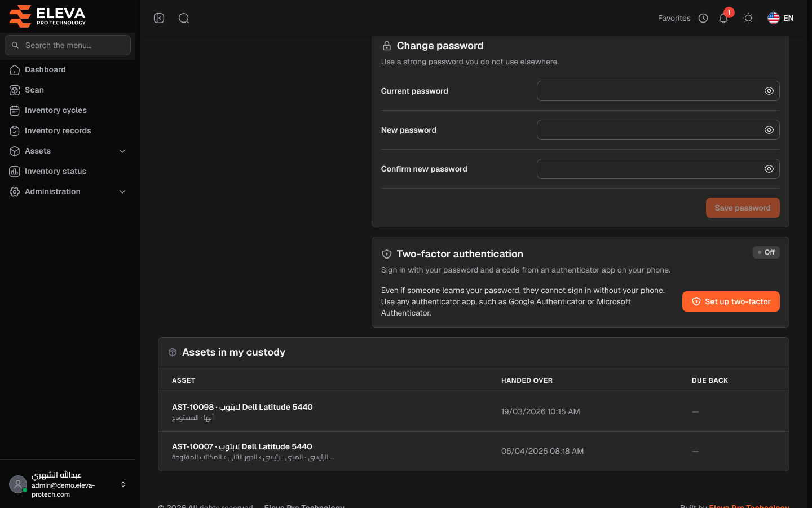Click the Dashboard home icon
This screenshot has height=508, width=812.
click(x=15, y=70)
